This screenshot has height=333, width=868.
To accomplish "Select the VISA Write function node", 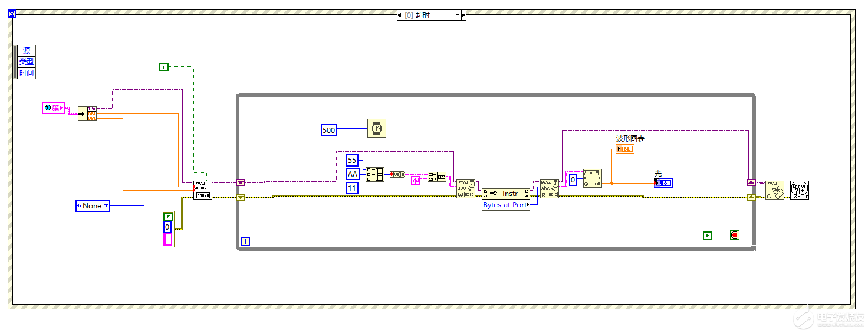I will pyautogui.click(x=465, y=189).
